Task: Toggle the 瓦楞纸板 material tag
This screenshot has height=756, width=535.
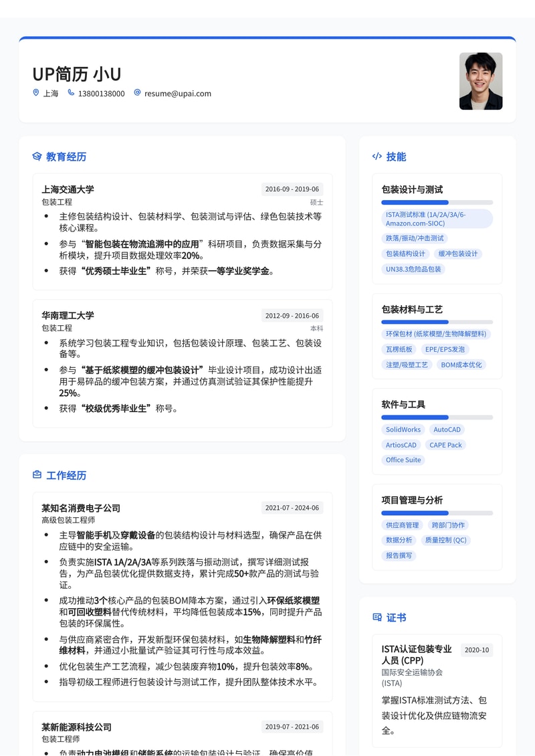Action: pos(401,349)
